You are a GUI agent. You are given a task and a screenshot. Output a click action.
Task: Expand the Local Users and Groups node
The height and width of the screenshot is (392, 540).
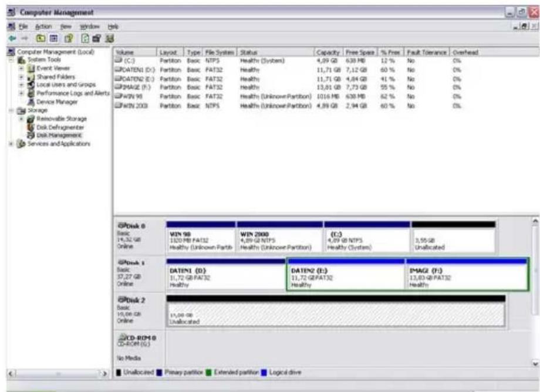21,85
